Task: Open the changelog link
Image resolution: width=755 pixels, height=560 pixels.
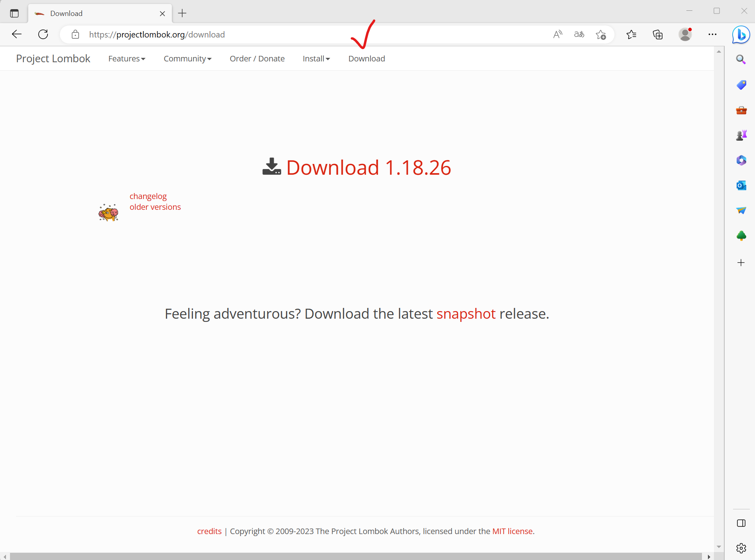Action: pyautogui.click(x=148, y=196)
